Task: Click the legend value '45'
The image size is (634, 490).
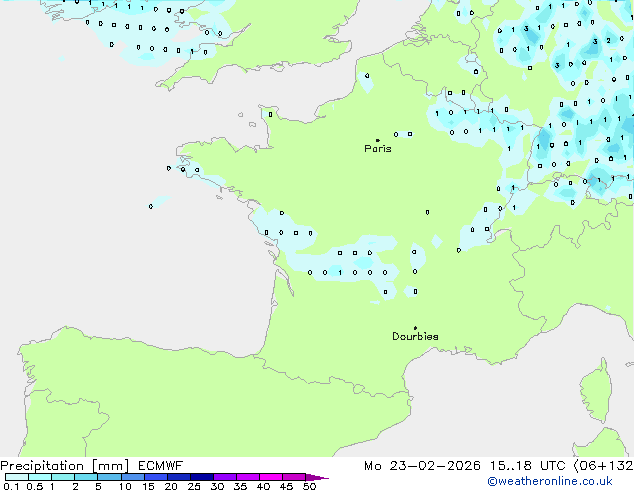Action: 286,486
